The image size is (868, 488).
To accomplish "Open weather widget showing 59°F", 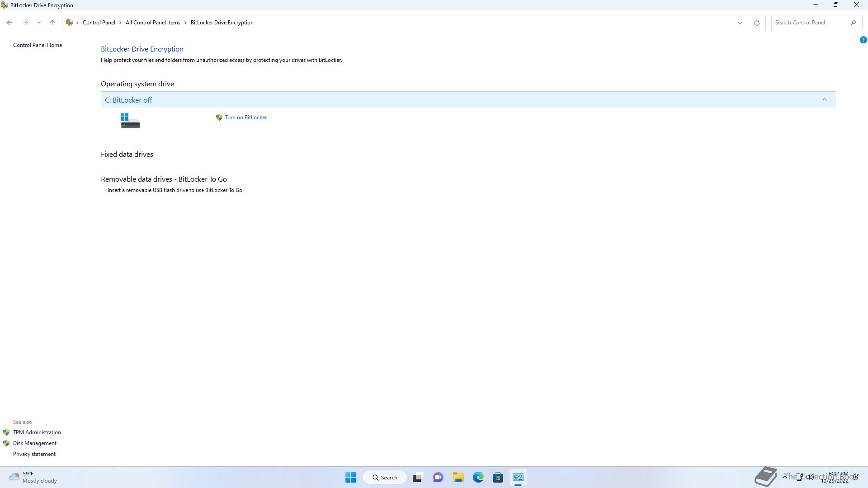I will pos(33,477).
